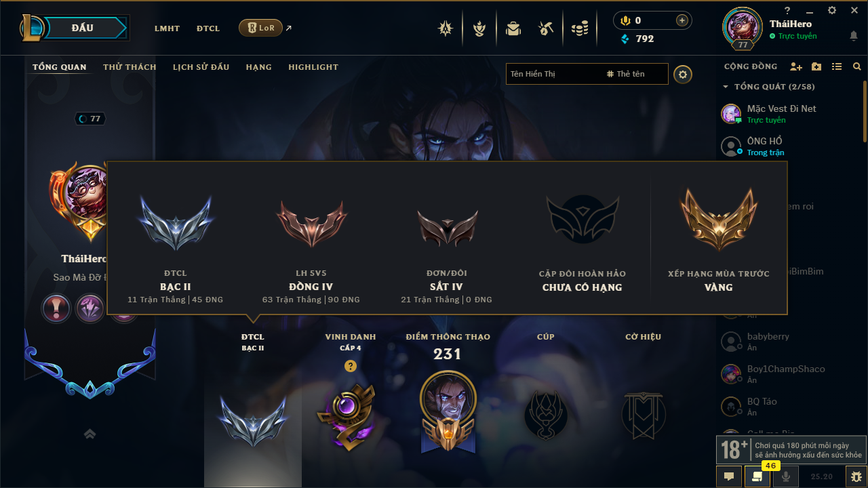This screenshot has height=488, width=868.
Task: Click the Tên Hiển Thị search field
Action: (553, 74)
